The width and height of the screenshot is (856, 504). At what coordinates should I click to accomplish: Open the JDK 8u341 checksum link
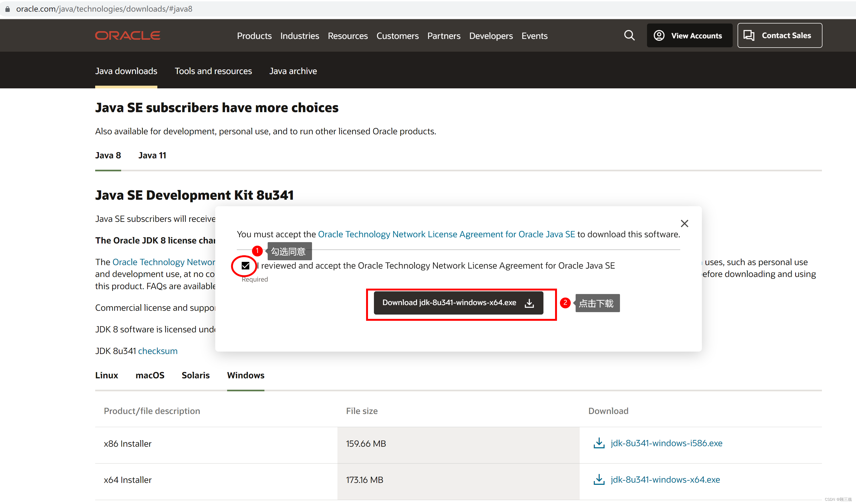(158, 351)
